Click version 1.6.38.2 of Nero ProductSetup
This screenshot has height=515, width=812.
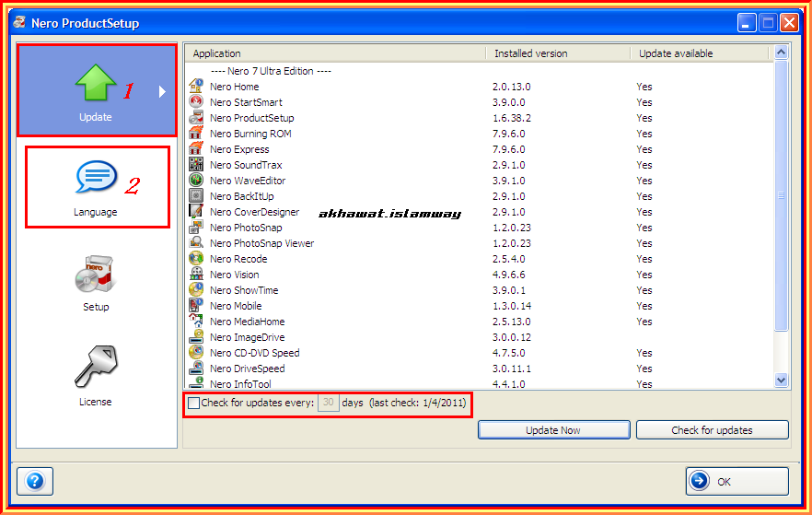[512, 118]
